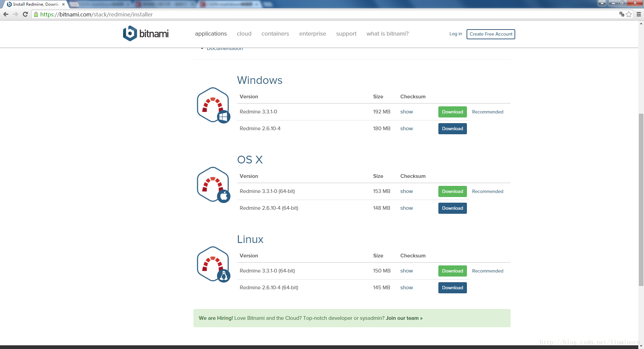Click the scrollbar up arrow
Viewport: 644px width, 349px height.
click(x=641, y=23)
